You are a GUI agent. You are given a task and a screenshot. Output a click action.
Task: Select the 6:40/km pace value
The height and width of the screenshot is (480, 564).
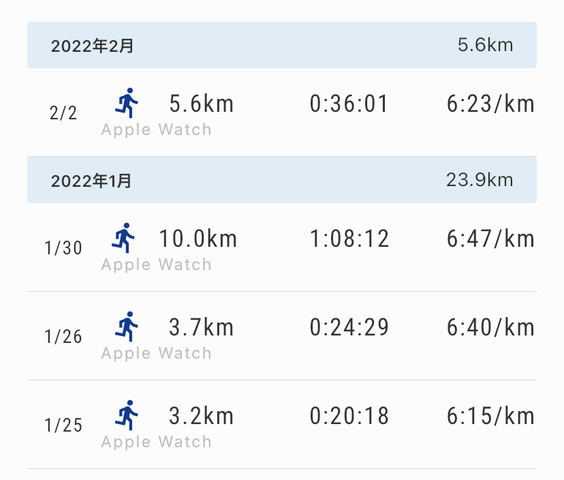coord(490,327)
